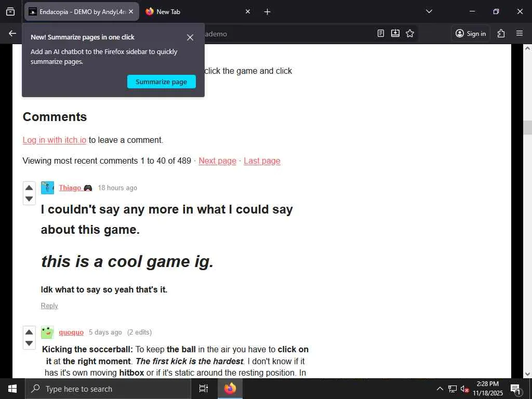Upvote Thiago's comment

coord(29,188)
